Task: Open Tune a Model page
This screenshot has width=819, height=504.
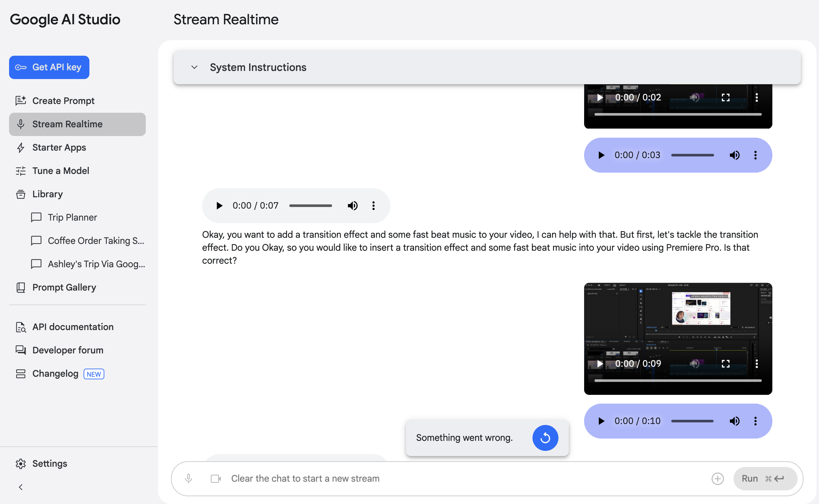Action: click(x=77, y=171)
